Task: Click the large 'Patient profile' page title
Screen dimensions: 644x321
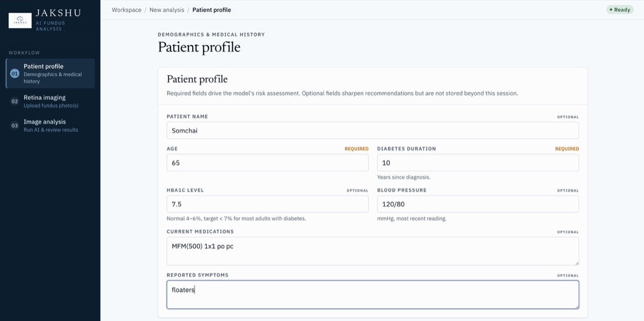Action: point(199,47)
